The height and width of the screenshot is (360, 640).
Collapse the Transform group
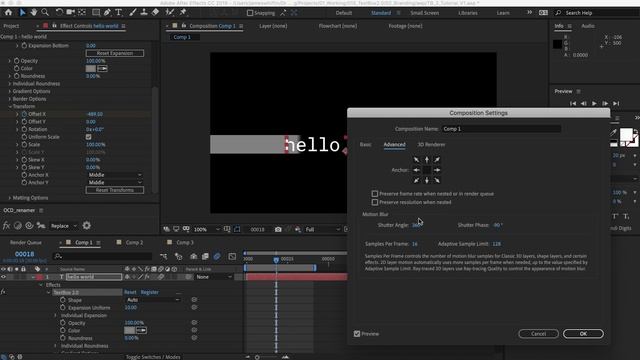point(10,107)
